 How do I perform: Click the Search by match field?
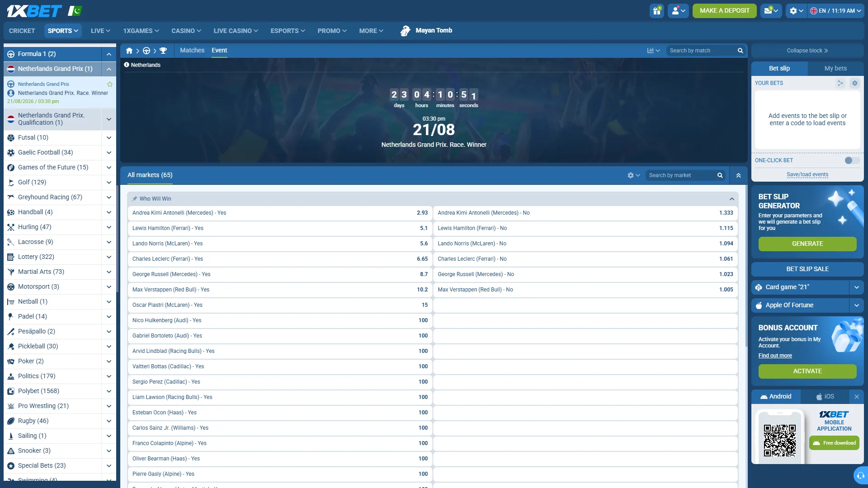pyautogui.click(x=701, y=51)
